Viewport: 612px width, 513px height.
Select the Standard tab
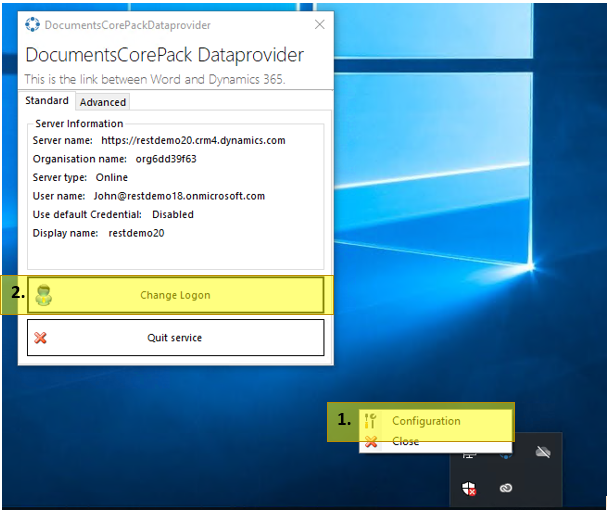[x=47, y=101]
